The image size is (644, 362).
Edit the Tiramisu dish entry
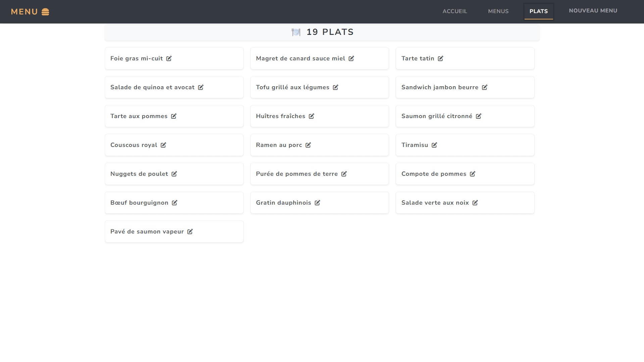[434, 145]
